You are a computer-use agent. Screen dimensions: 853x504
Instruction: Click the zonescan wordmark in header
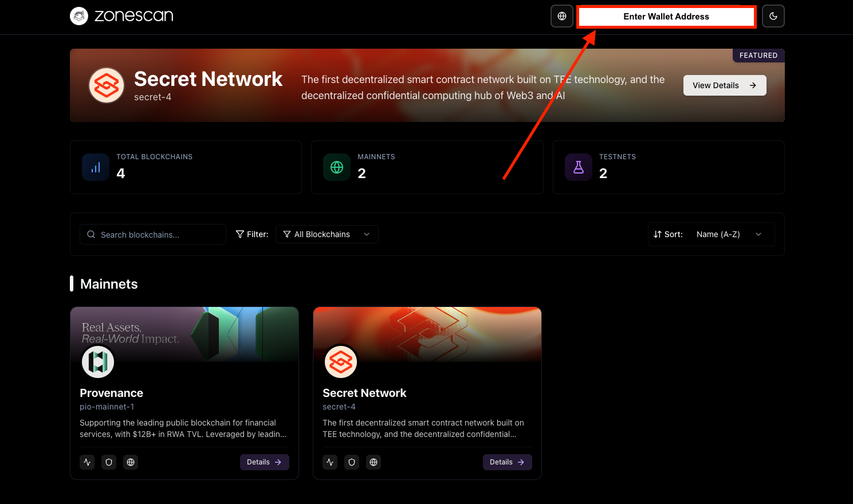134,16
